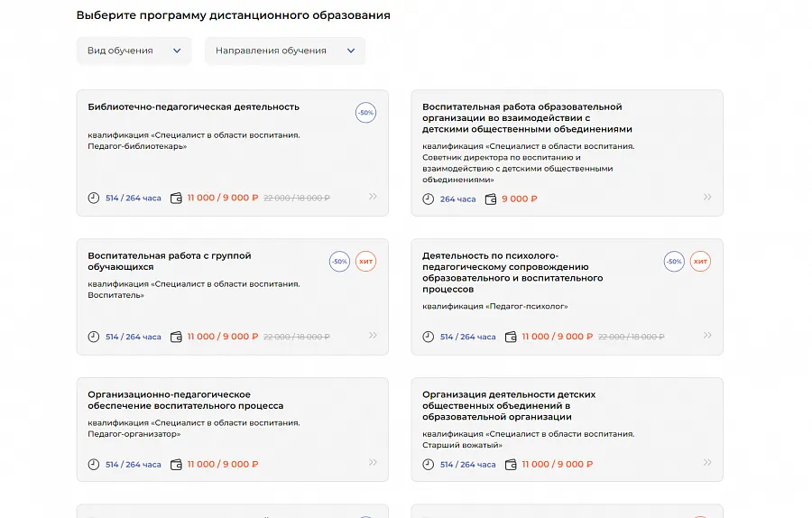Screen dimensions: 812x518
Task: Click -50% badge on Библиотечно-педагогическая деятельность card
Action: [365, 113]
